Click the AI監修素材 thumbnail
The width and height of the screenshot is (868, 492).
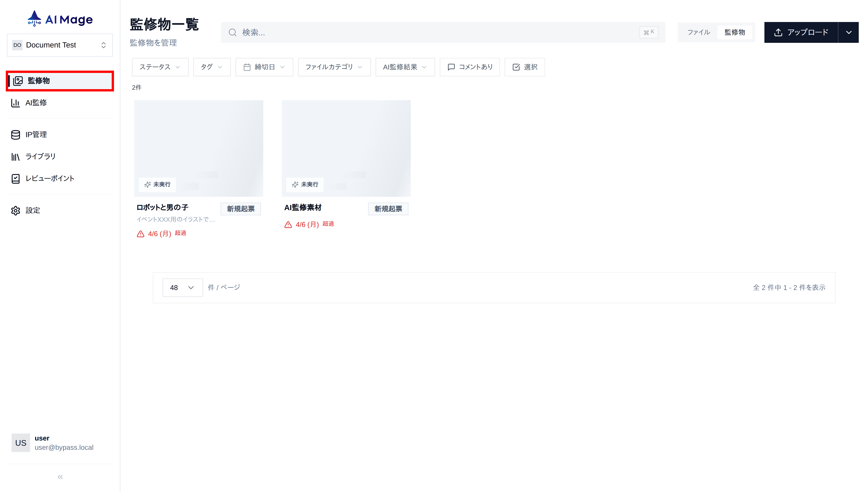(346, 148)
